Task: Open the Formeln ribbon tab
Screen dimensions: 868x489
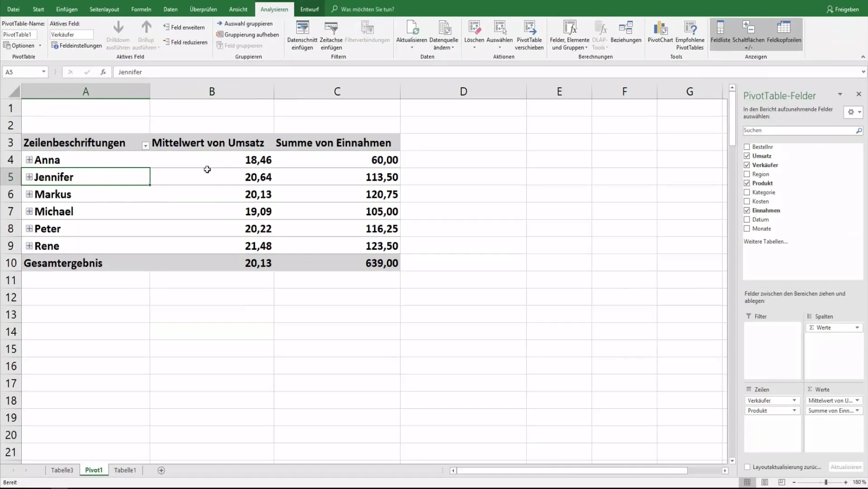Action: [x=141, y=9]
